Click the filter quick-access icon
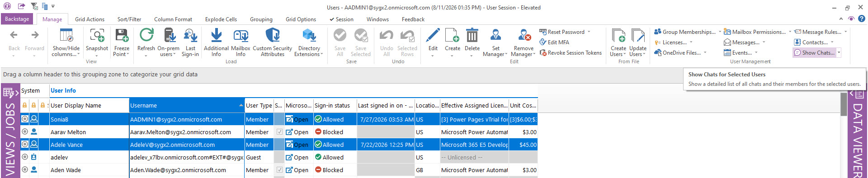The width and height of the screenshot is (868, 178). [x=34, y=6]
